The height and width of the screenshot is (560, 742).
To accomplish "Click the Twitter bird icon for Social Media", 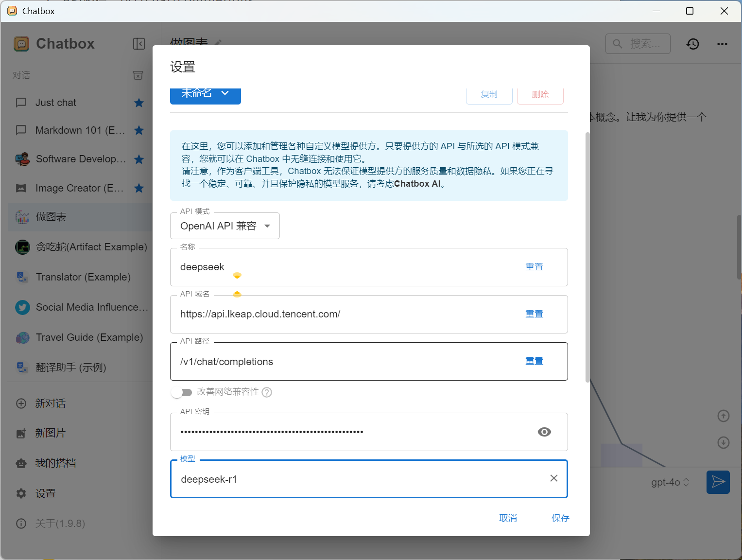I will pyautogui.click(x=22, y=307).
